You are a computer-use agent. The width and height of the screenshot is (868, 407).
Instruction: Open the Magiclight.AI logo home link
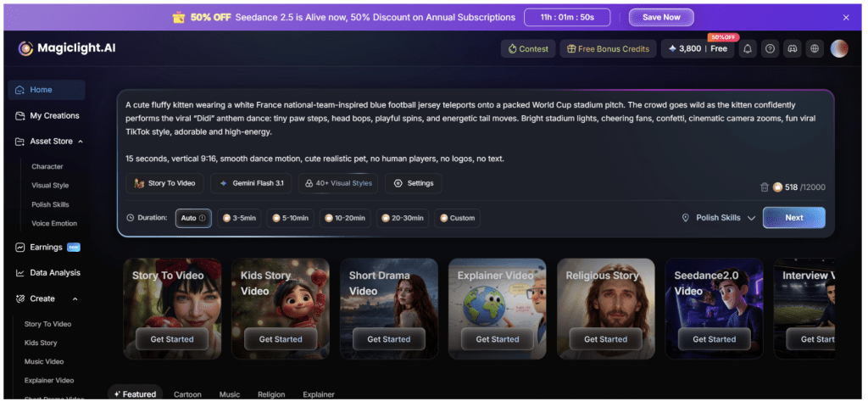(x=67, y=48)
